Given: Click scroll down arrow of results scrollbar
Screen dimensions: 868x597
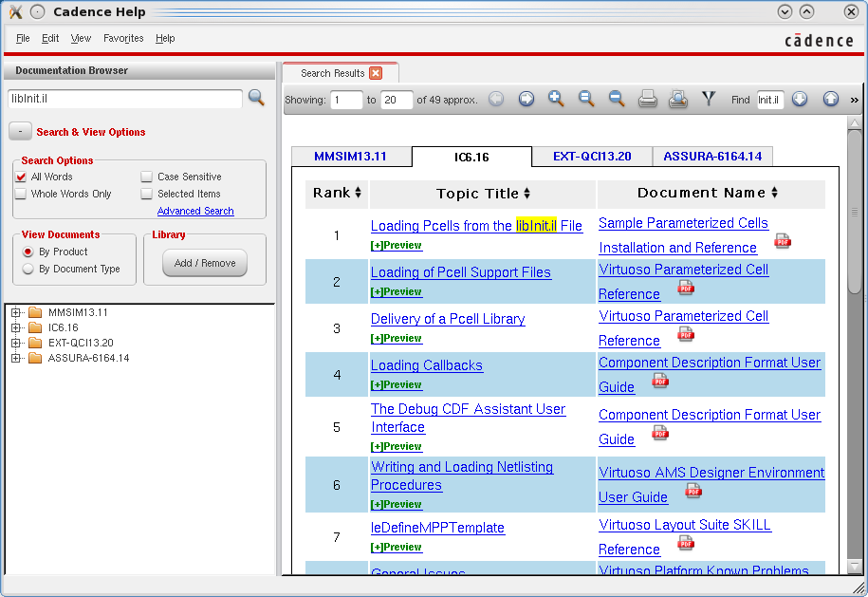Looking at the screenshot, I should pyautogui.click(x=855, y=567).
